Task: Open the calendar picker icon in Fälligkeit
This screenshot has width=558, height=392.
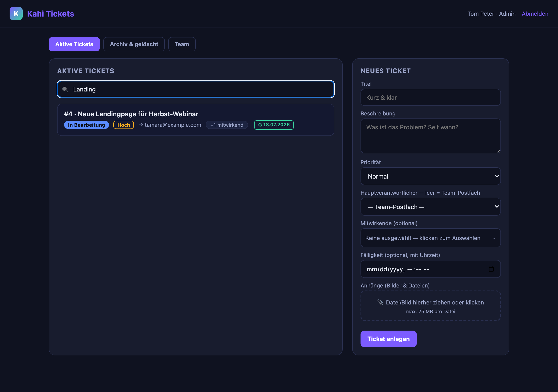Action: 491,269
